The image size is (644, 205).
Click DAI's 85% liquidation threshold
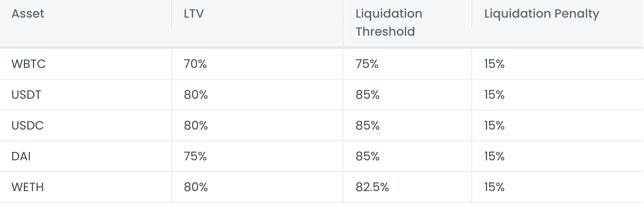(367, 156)
